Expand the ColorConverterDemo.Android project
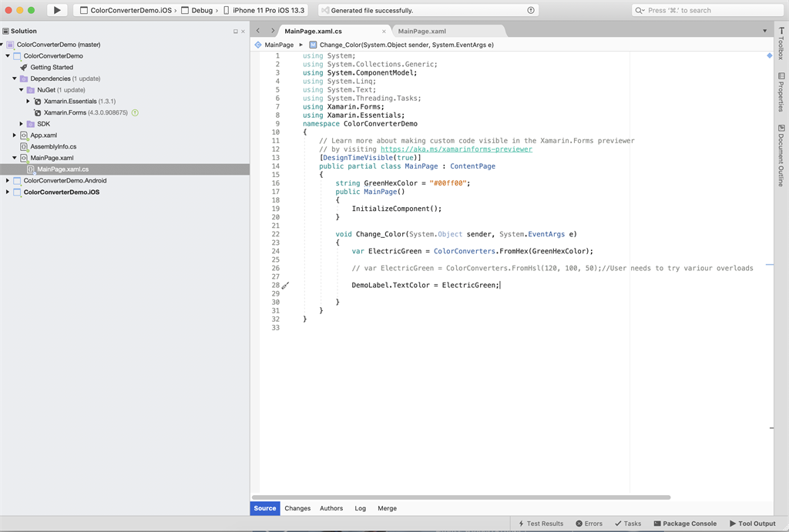The height and width of the screenshot is (532, 789). [8, 181]
